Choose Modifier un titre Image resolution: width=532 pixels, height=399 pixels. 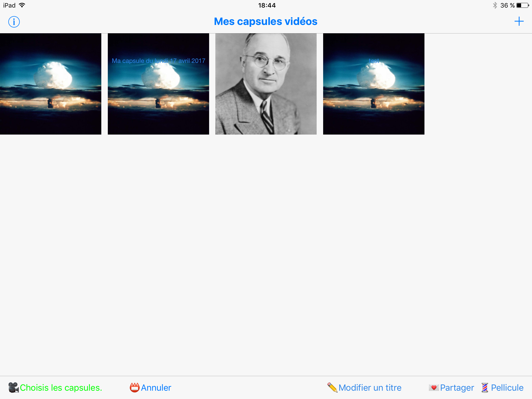370,388
